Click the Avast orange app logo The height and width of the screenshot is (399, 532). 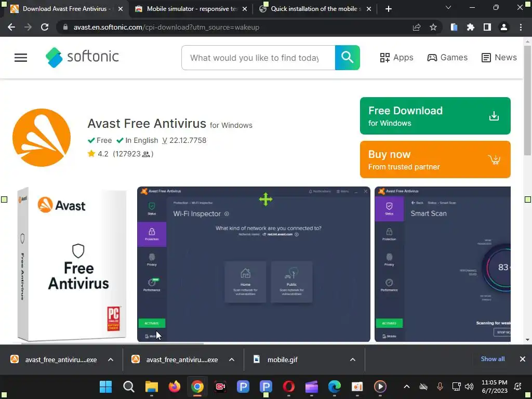42,137
